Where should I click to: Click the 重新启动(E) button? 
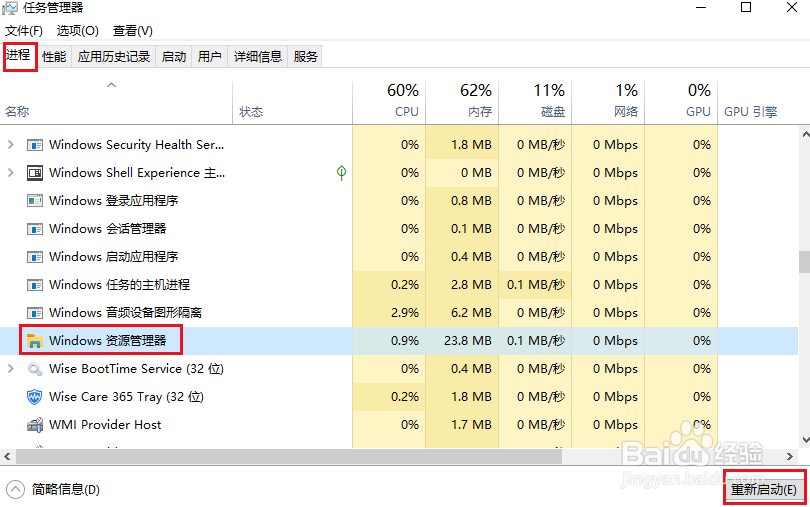pos(764,489)
